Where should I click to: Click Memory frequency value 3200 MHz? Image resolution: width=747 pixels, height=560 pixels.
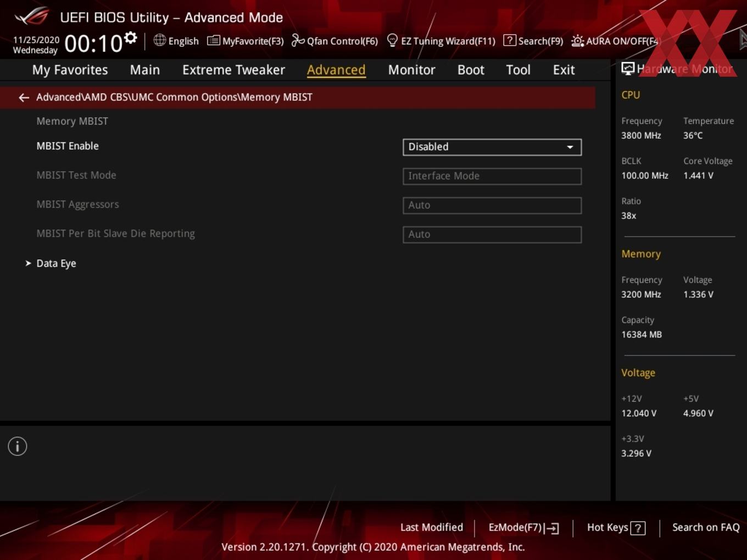(x=641, y=294)
